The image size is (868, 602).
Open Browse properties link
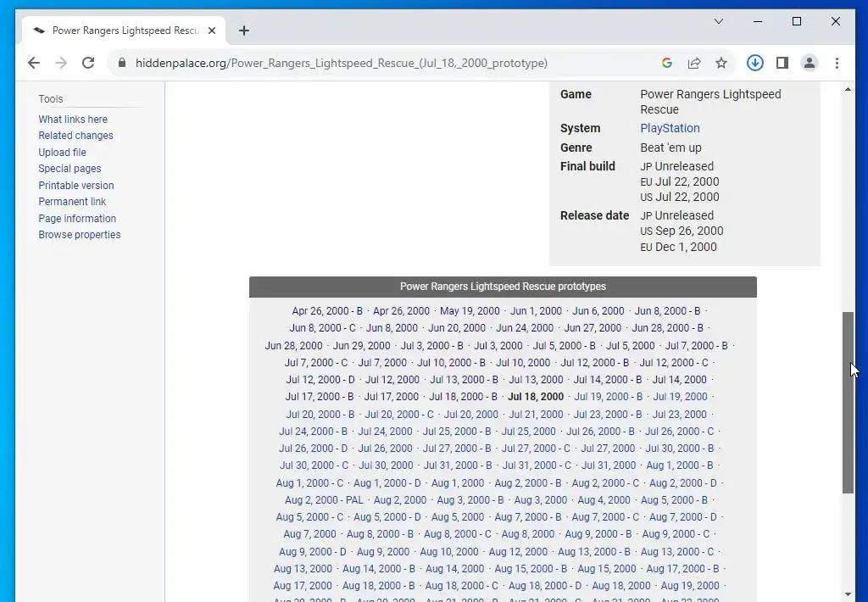[79, 235]
